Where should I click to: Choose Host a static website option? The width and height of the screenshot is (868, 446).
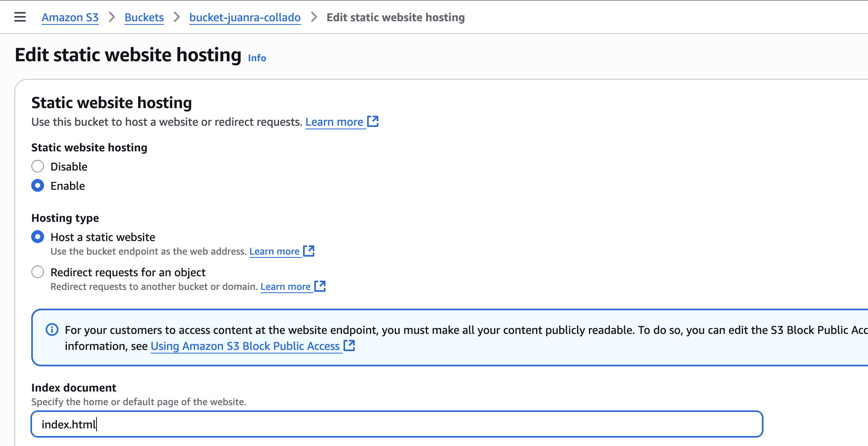tap(38, 237)
